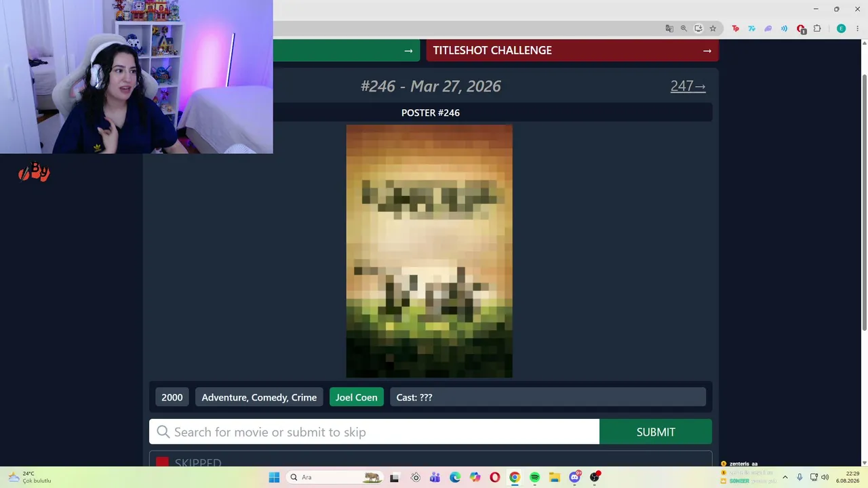The height and width of the screenshot is (488, 868).
Task: Click the #246 - Mar 27, 2026 title
Action: tap(431, 86)
